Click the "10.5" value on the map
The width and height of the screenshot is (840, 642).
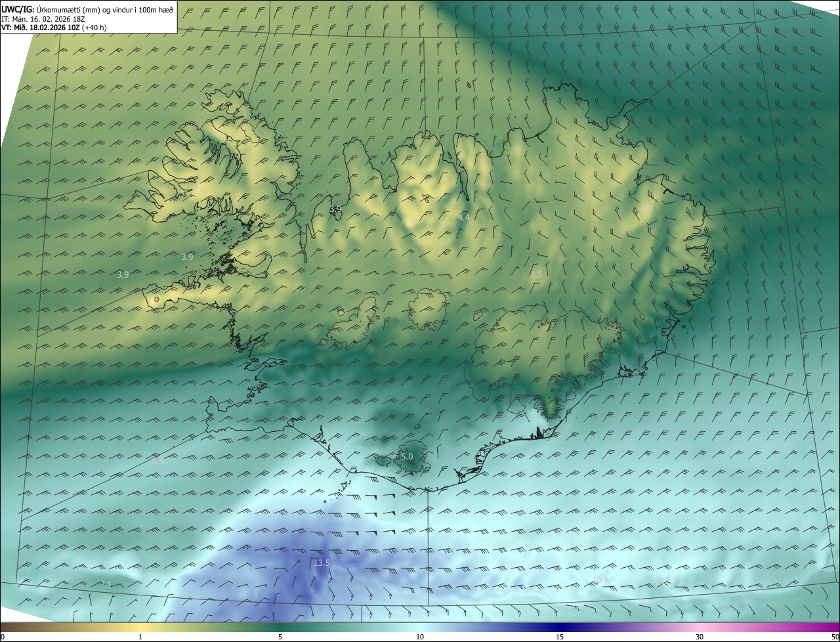click(669, 580)
